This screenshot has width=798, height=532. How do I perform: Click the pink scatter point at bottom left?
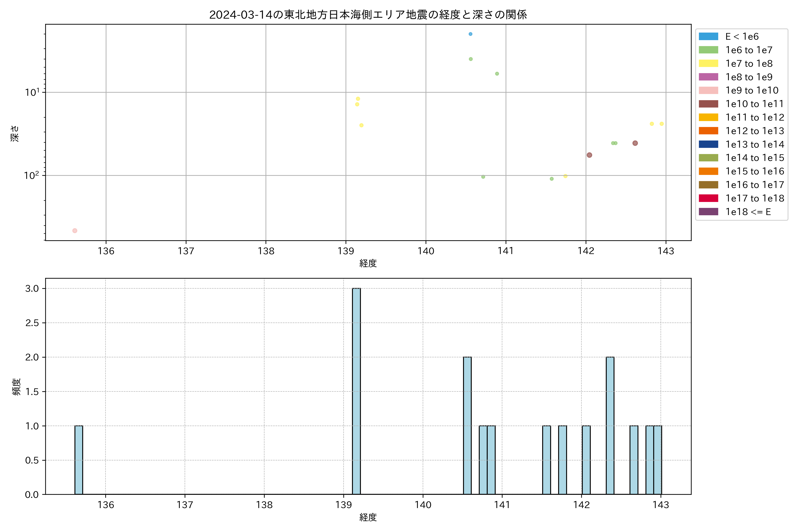(x=75, y=231)
